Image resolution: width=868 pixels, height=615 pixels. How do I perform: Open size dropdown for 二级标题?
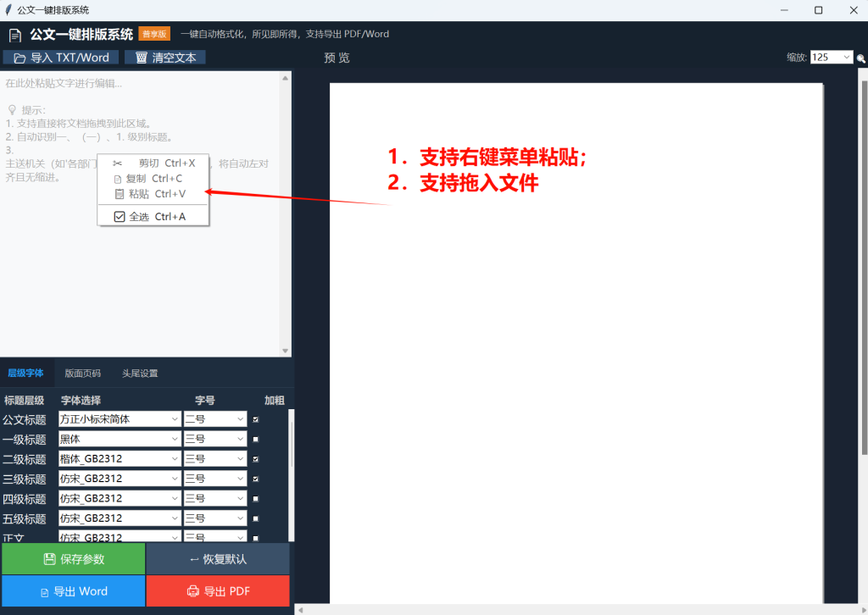tap(215, 459)
